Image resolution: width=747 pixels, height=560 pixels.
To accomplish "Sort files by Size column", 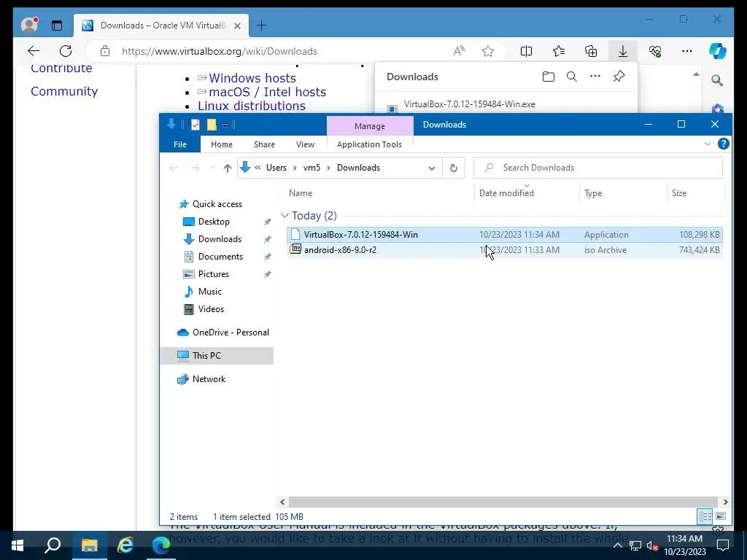I will (679, 192).
